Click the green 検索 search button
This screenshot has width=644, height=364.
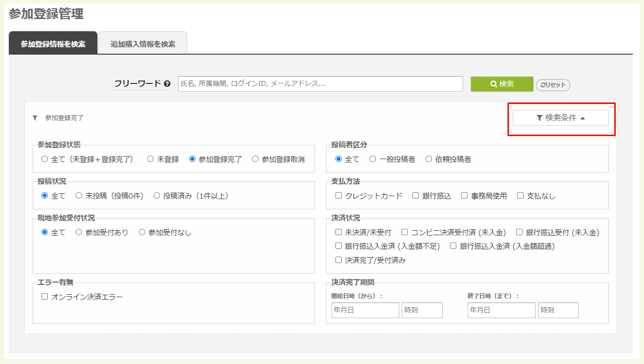[502, 84]
